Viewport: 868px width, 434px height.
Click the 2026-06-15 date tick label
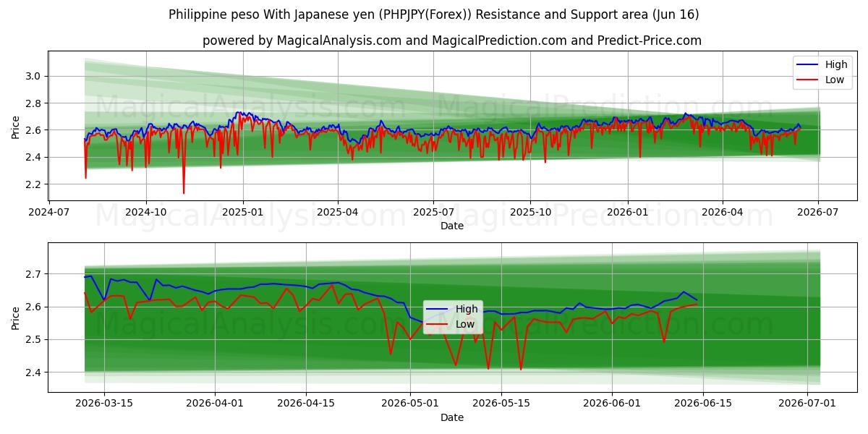pyautogui.click(x=705, y=404)
